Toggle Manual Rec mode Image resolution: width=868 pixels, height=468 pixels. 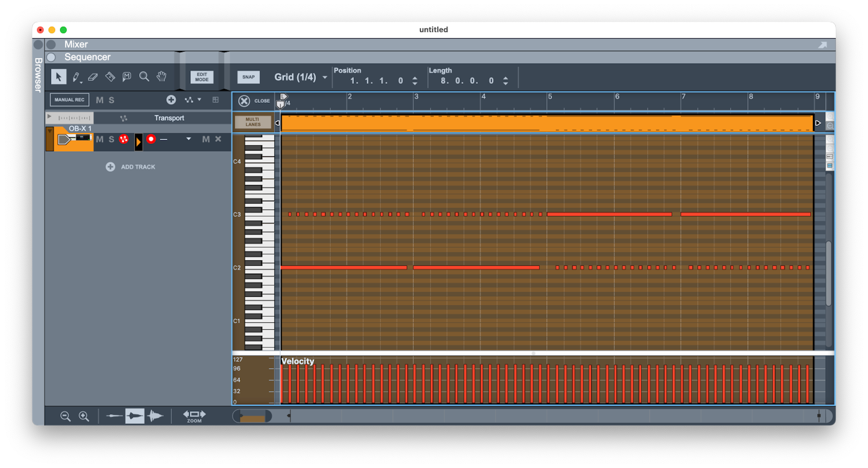click(x=70, y=99)
